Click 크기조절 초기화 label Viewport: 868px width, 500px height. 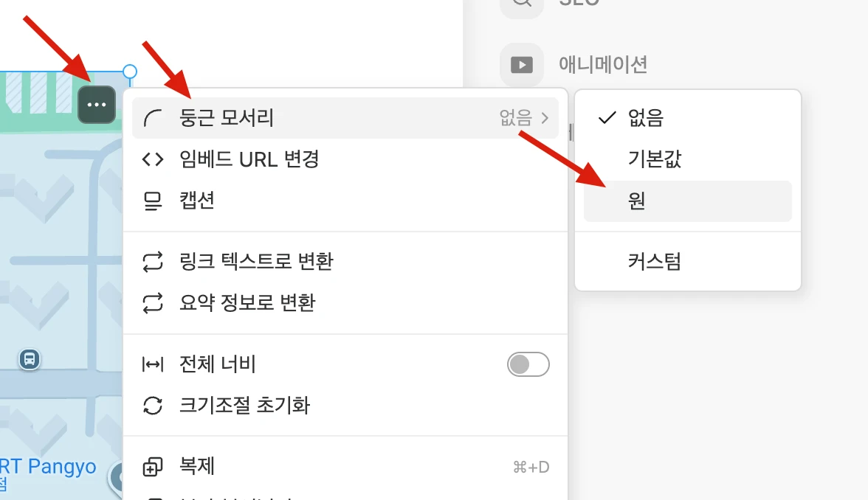(244, 406)
